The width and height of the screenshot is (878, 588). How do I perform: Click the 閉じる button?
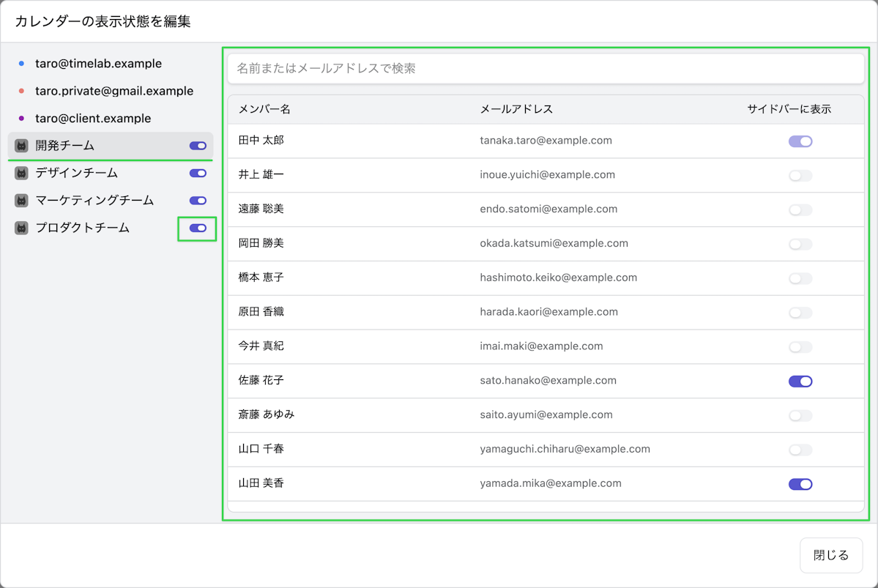point(831,555)
